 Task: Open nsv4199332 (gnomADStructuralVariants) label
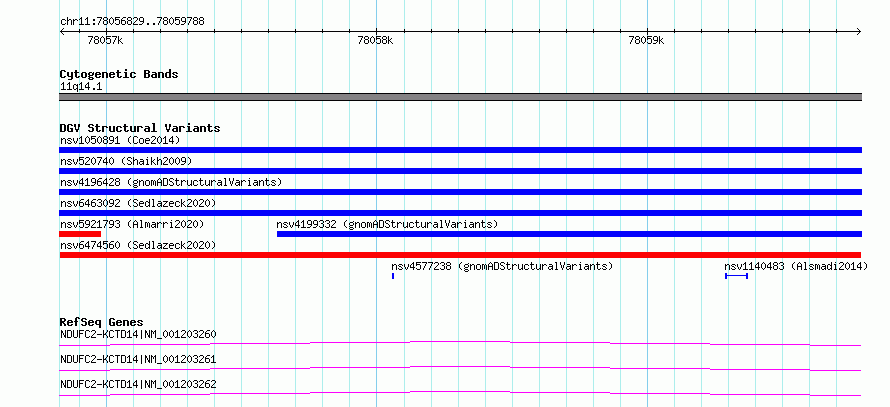tap(387, 224)
